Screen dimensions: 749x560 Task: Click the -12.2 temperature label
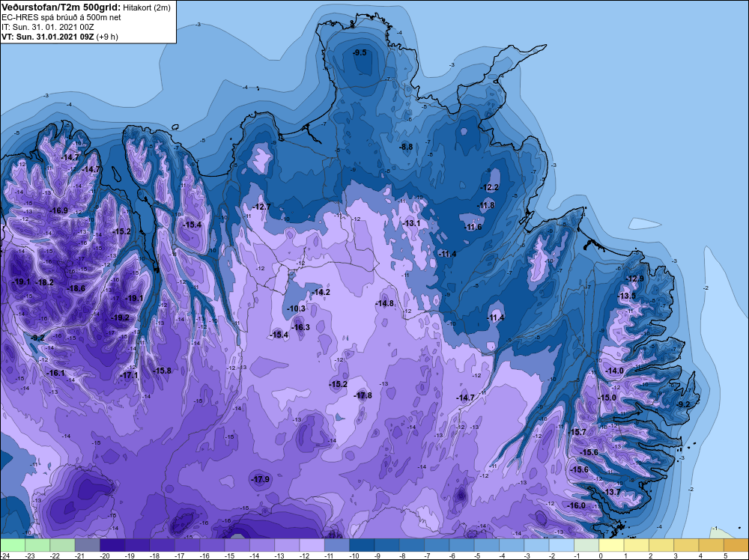(490, 187)
